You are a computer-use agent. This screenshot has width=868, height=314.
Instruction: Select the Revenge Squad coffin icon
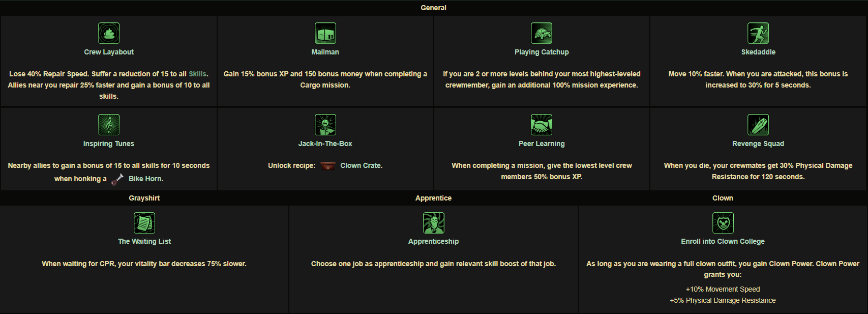[x=758, y=125]
